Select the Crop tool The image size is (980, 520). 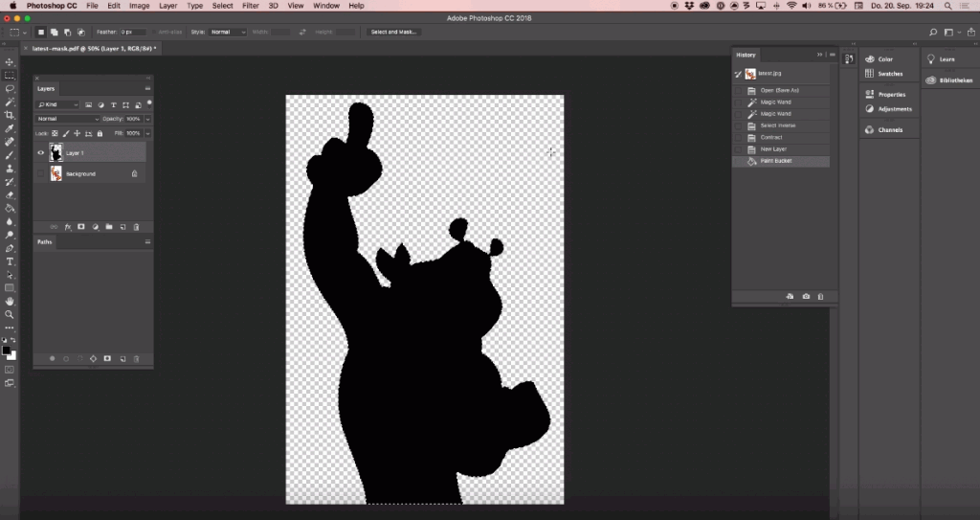[10, 115]
